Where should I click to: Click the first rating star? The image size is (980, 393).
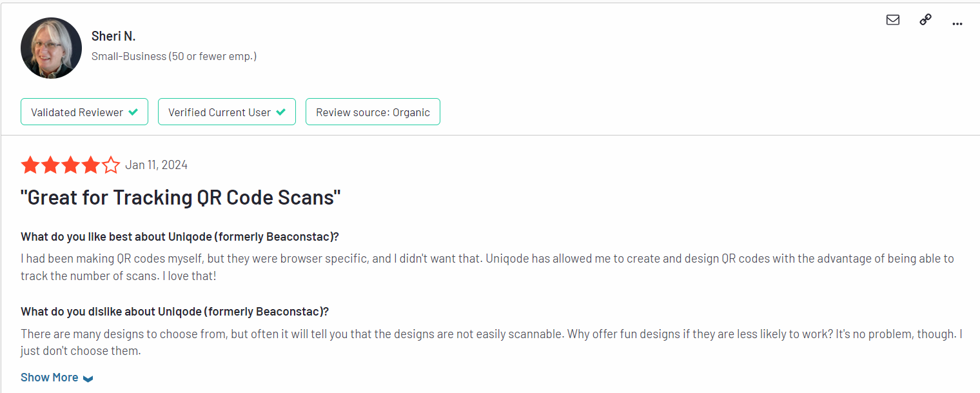[30, 165]
